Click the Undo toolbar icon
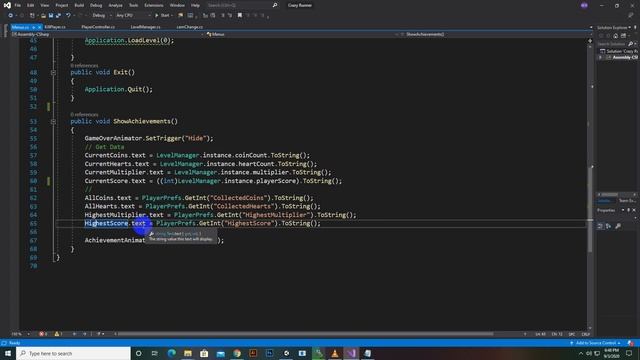 coord(68,16)
